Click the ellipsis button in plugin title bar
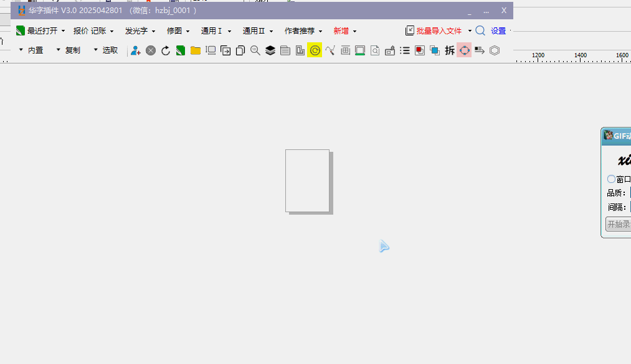Viewport: 631px width, 364px height. 486,11
